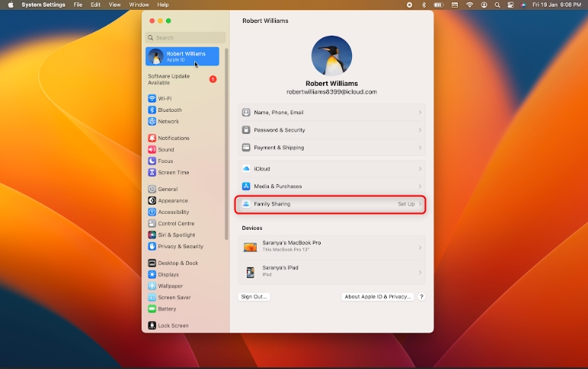Click Wi-Fi status icon in menu bar
The height and width of the screenshot is (369, 588).
[469, 5]
